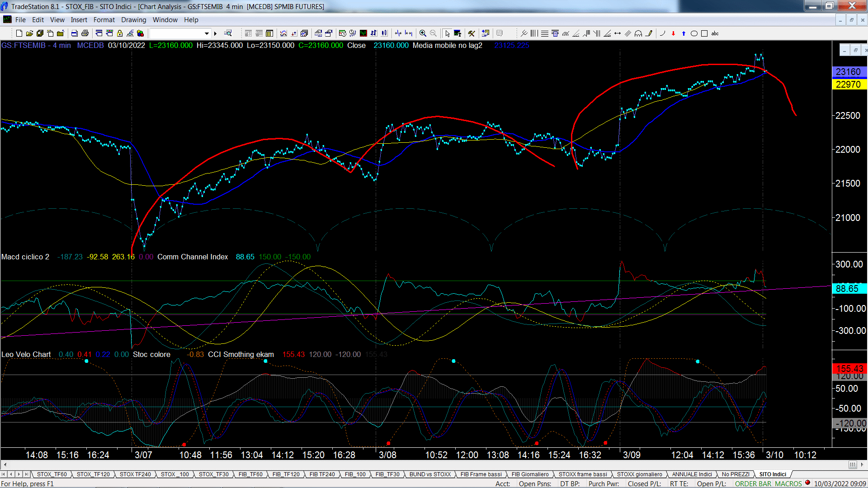Switch to the FIB_TF60 tab
Viewport: 868px width, 488px height.
(250, 474)
